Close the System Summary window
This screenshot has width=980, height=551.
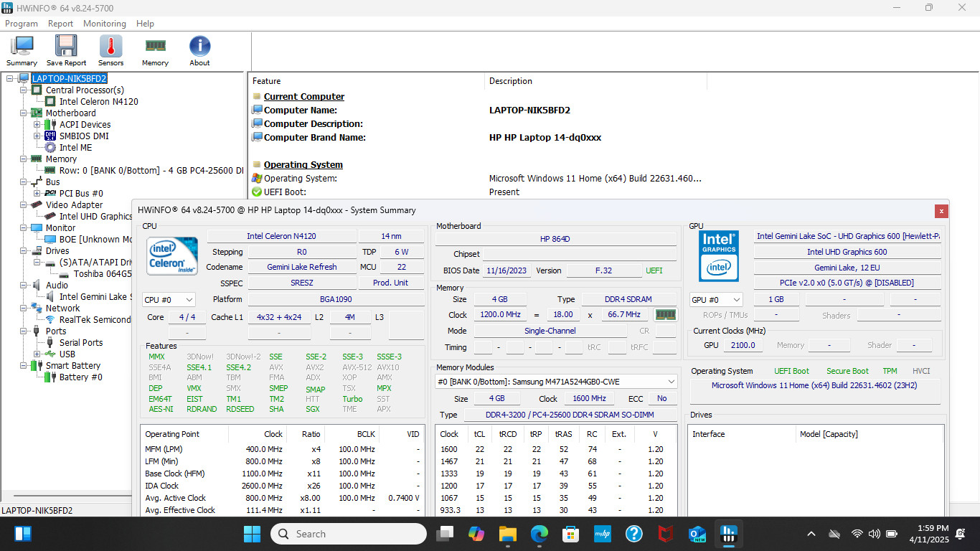pyautogui.click(x=941, y=211)
